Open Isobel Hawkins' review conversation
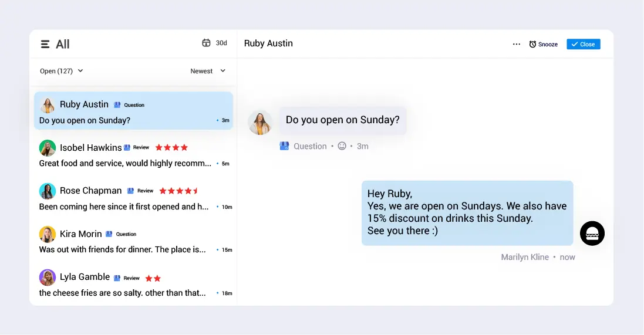The width and height of the screenshot is (644, 335). [x=133, y=154]
